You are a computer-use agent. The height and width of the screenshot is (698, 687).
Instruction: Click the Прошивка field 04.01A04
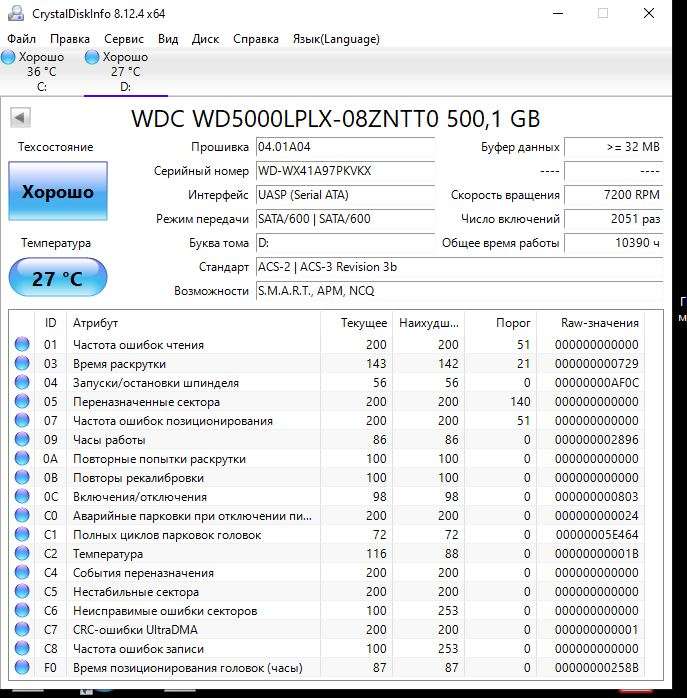point(345,147)
